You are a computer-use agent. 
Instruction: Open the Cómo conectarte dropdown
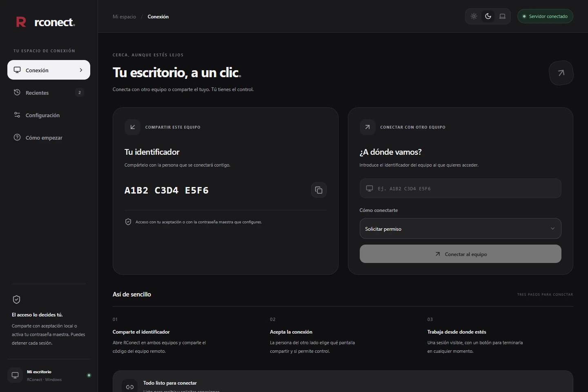[x=460, y=229]
